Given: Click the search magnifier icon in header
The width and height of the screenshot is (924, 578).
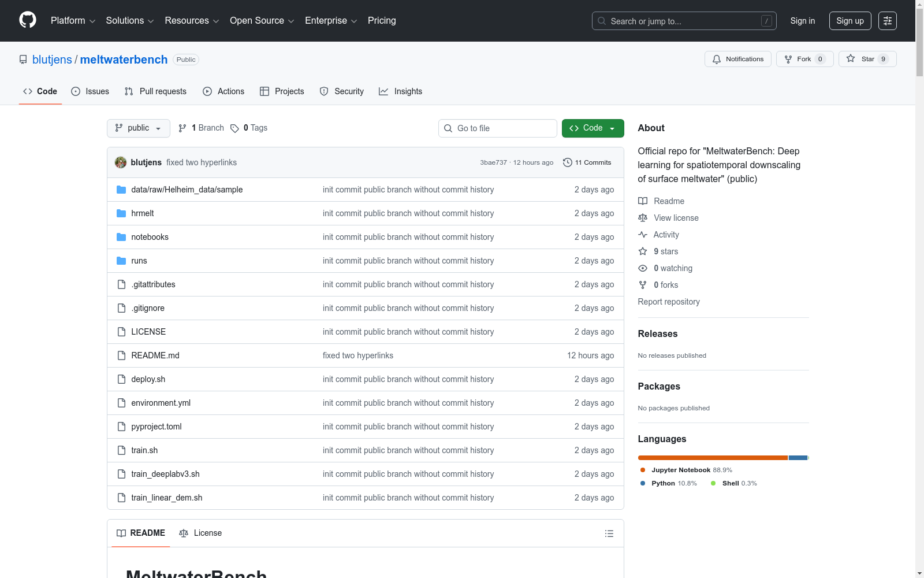Looking at the screenshot, I should (x=602, y=21).
